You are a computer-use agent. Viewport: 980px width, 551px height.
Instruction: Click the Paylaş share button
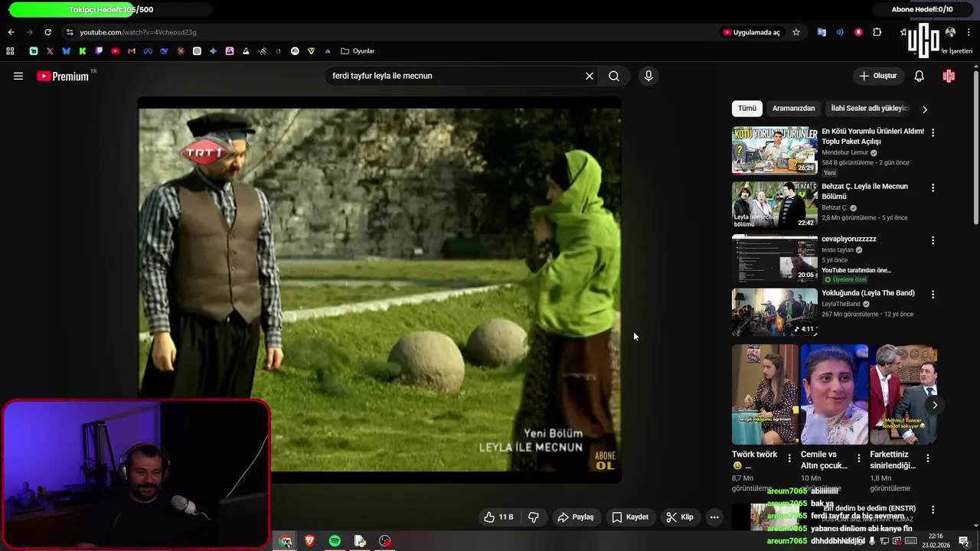(576, 517)
